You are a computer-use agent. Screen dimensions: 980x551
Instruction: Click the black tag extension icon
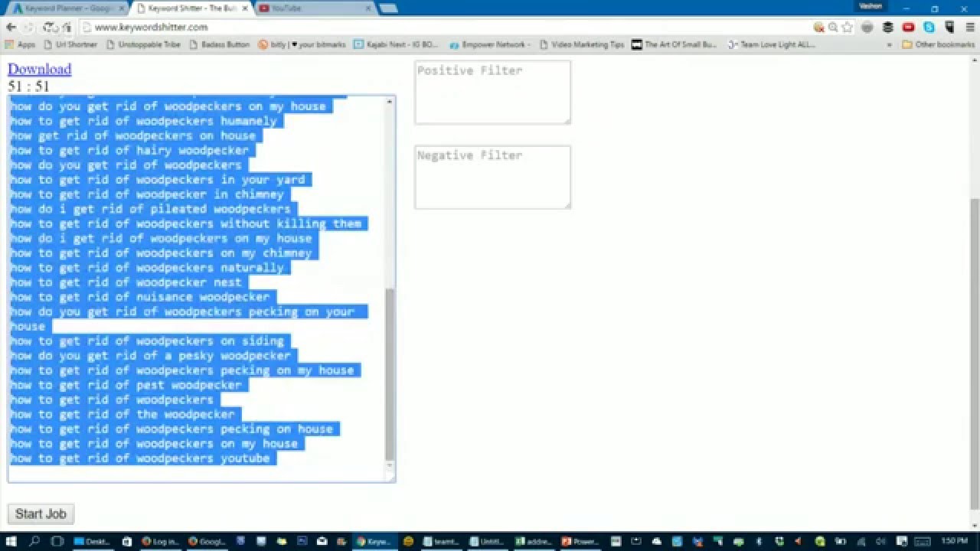(x=949, y=27)
